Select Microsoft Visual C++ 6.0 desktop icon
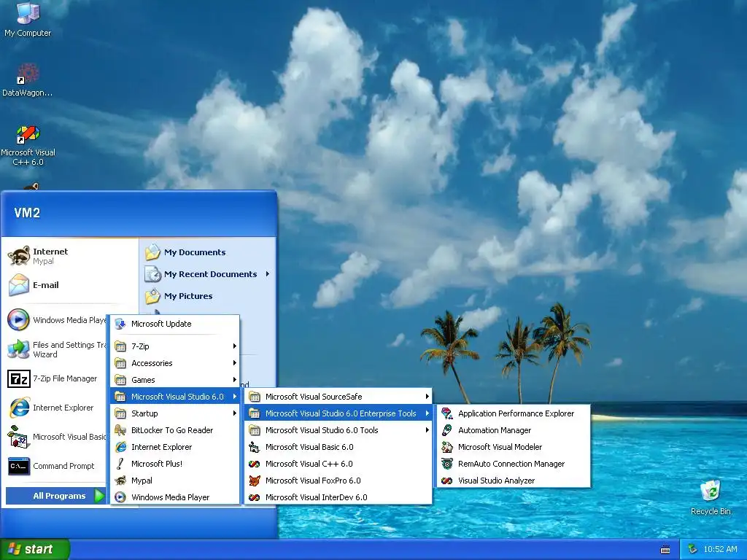The image size is (747, 560). [x=28, y=134]
